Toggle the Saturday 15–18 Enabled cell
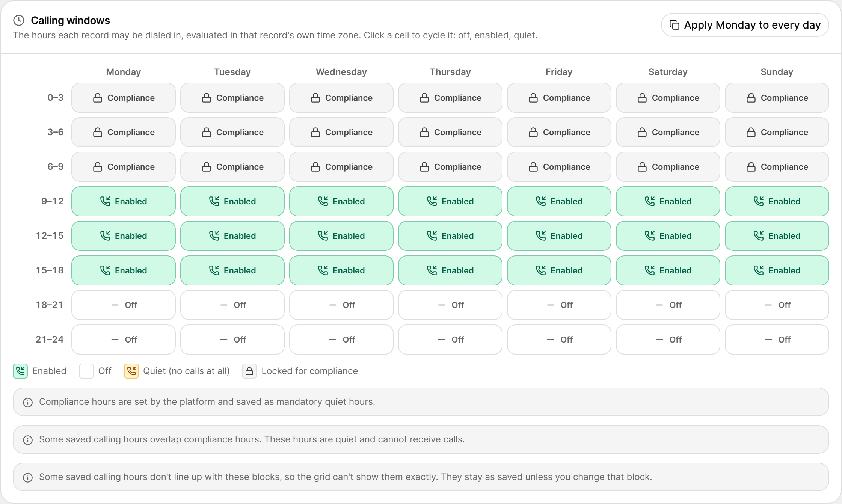Viewport: 842px width, 504px height. tap(668, 270)
